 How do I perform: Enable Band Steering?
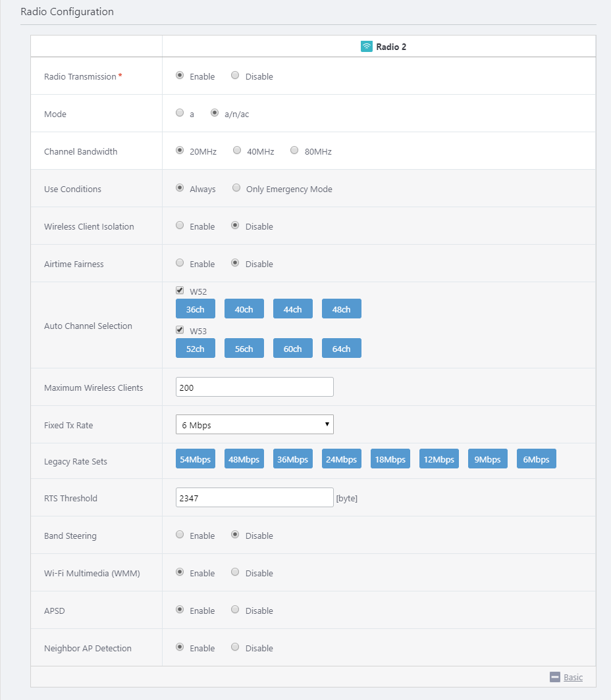[180, 534]
